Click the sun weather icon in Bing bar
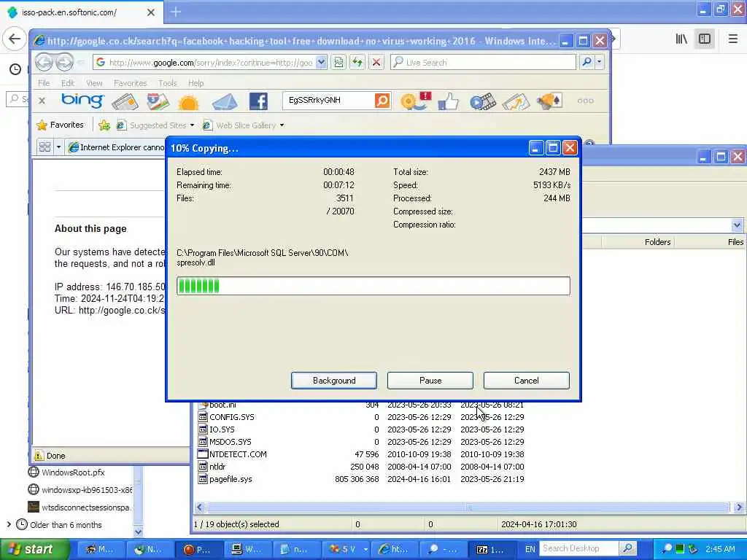This screenshot has height=560, width=747. pyautogui.click(x=188, y=102)
